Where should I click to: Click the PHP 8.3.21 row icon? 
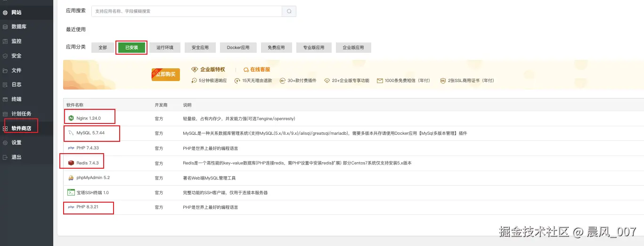coord(71,207)
